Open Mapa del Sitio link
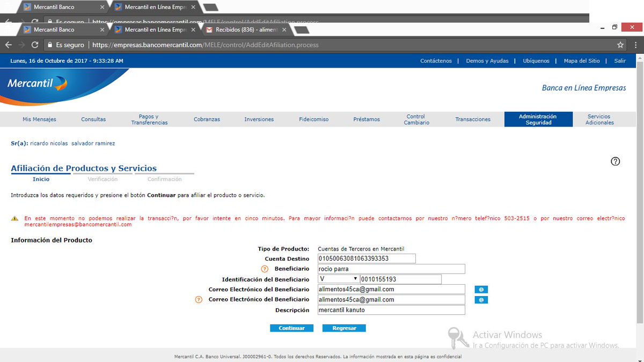 [x=582, y=61]
